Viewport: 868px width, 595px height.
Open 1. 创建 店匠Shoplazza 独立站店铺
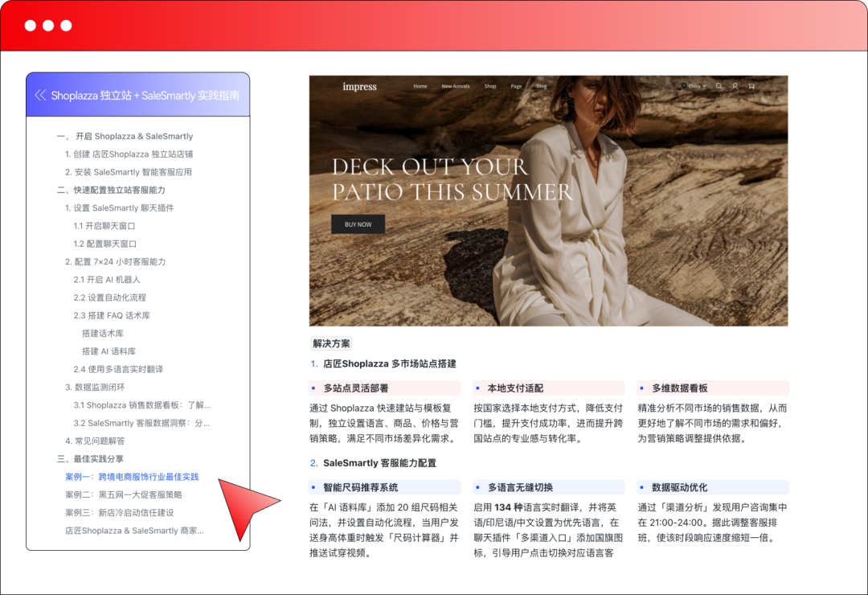(x=129, y=154)
